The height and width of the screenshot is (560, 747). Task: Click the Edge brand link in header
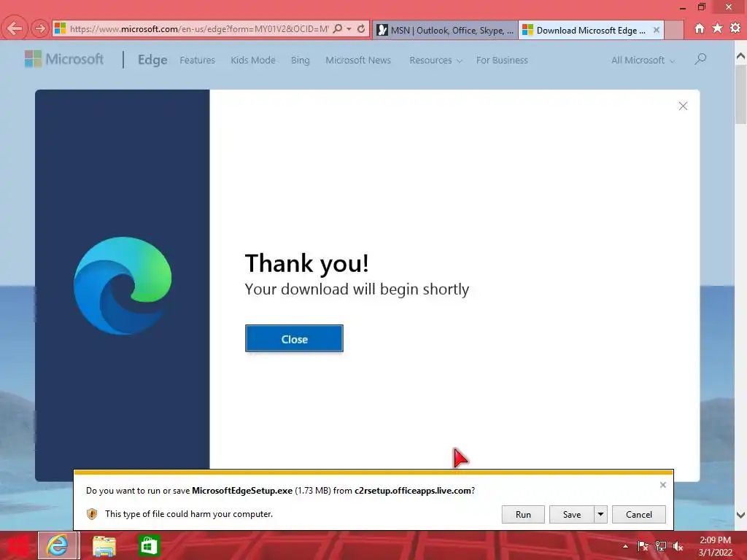tap(152, 60)
